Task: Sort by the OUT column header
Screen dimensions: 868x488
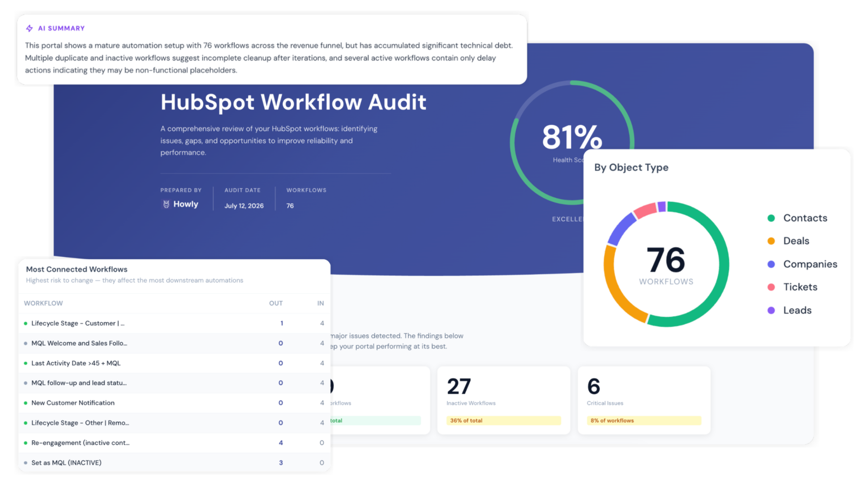Action: point(276,303)
